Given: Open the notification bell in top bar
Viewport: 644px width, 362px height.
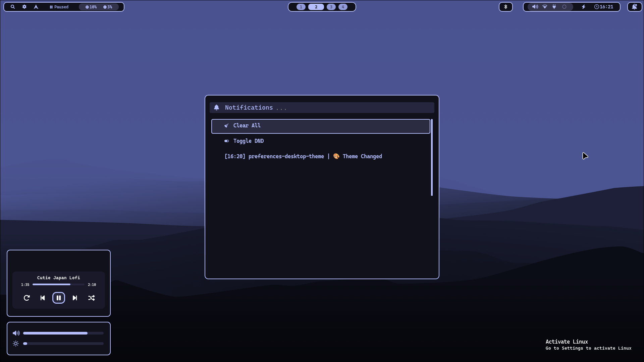Looking at the screenshot, I should (x=634, y=7).
